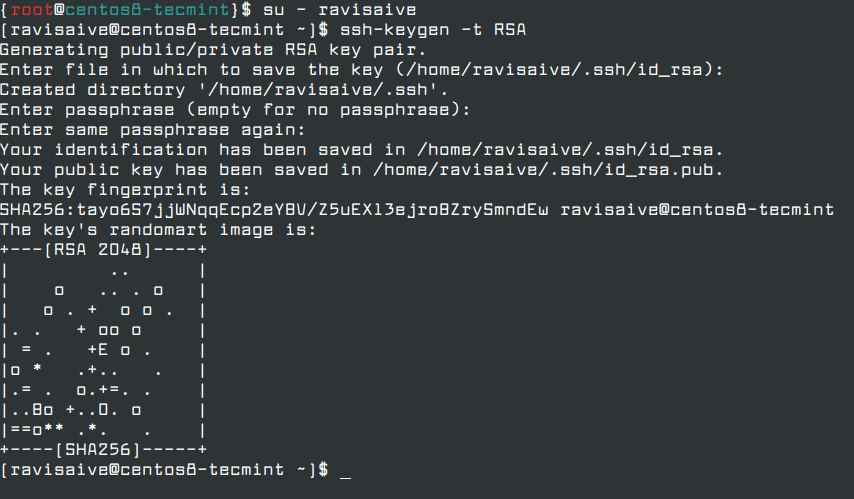The image size is (854, 499).
Task: Click the 'Your identification has been saved' line
Action: point(362,150)
